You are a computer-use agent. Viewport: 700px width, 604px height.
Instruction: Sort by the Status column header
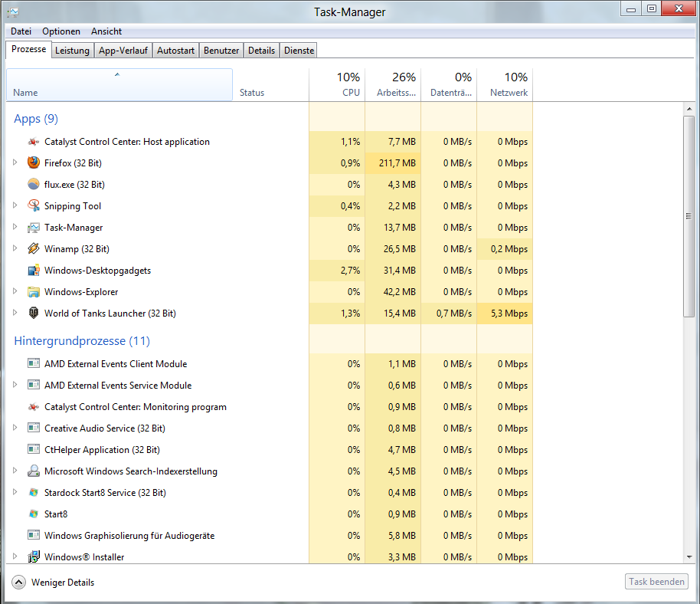coord(270,85)
